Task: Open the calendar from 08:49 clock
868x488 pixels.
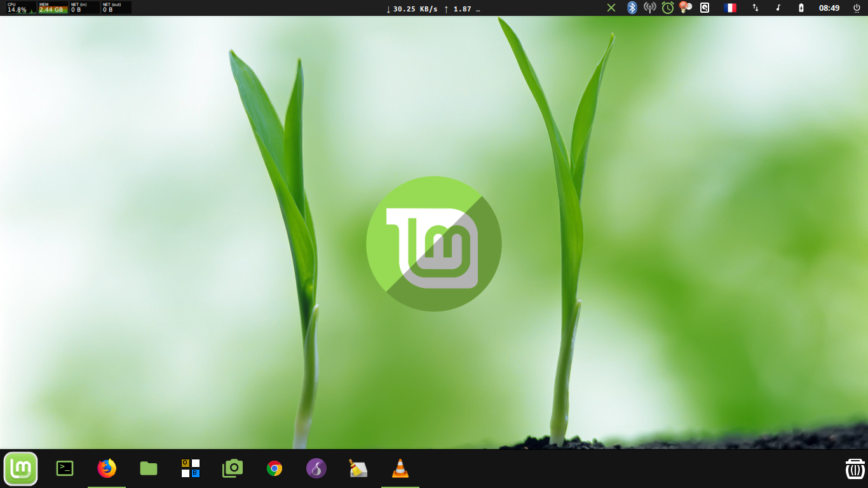Action: click(x=829, y=8)
